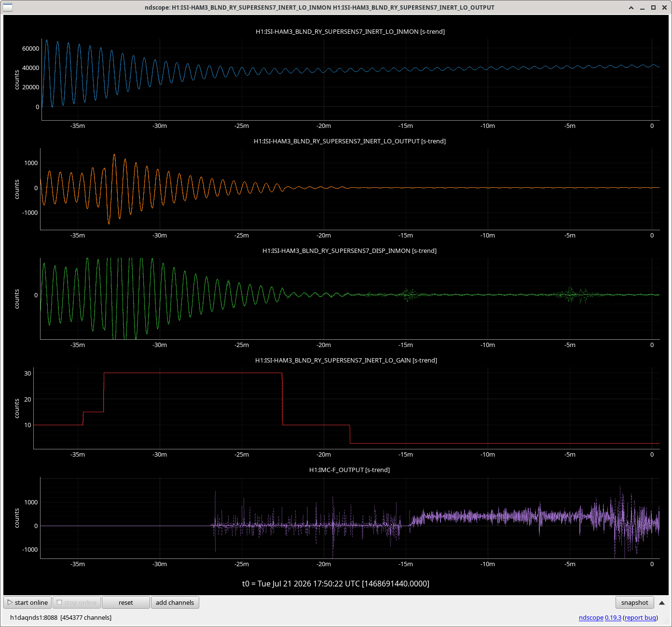Image resolution: width=672 pixels, height=627 pixels.
Task: Click the orange INERT_LO_OUTPUT trace plot
Action: tap(350, 189)
